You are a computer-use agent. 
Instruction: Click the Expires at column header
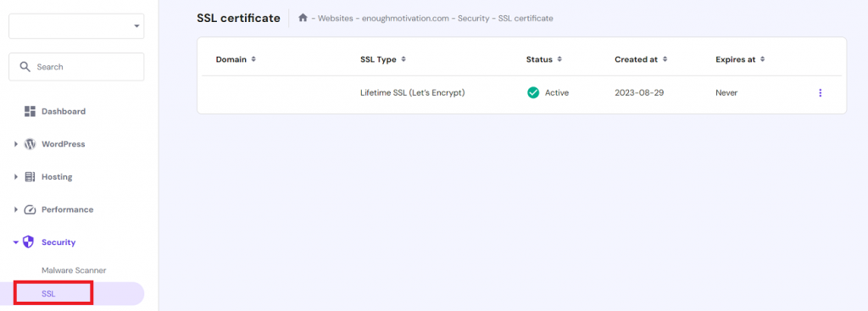(x=735, y=59)
